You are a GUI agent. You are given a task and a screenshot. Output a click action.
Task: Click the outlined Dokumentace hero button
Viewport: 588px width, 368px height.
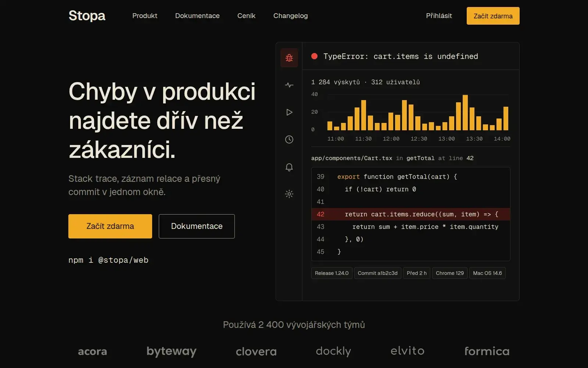click(x=197, y=226)
